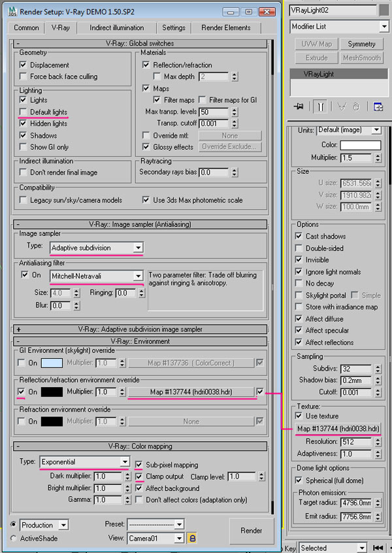Click the Subdivs 32 field
Screen dimensions: 392x553
[x=356, y=369]
